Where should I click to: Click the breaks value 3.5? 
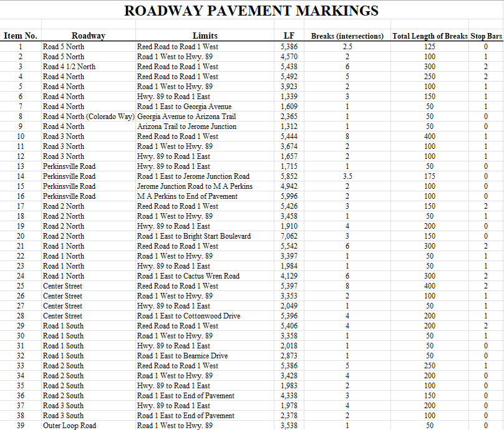pos(347,176)
